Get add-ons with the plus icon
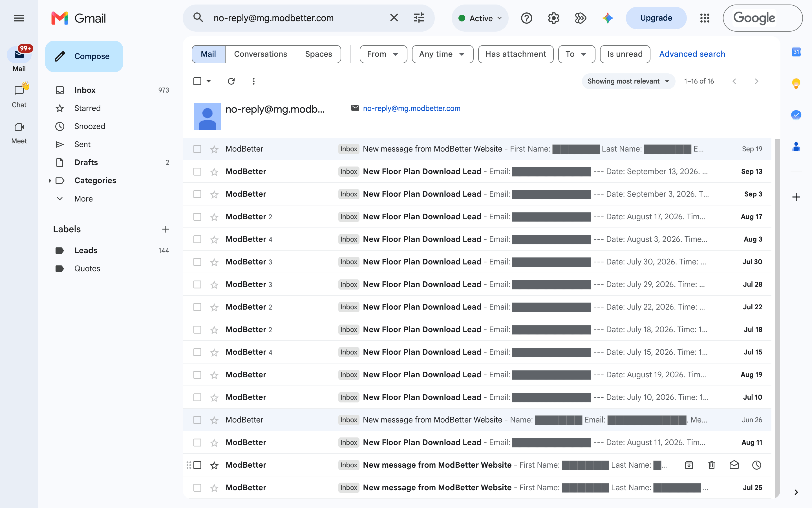This screenshot has width=812, height=508. (x=796, y=197)
